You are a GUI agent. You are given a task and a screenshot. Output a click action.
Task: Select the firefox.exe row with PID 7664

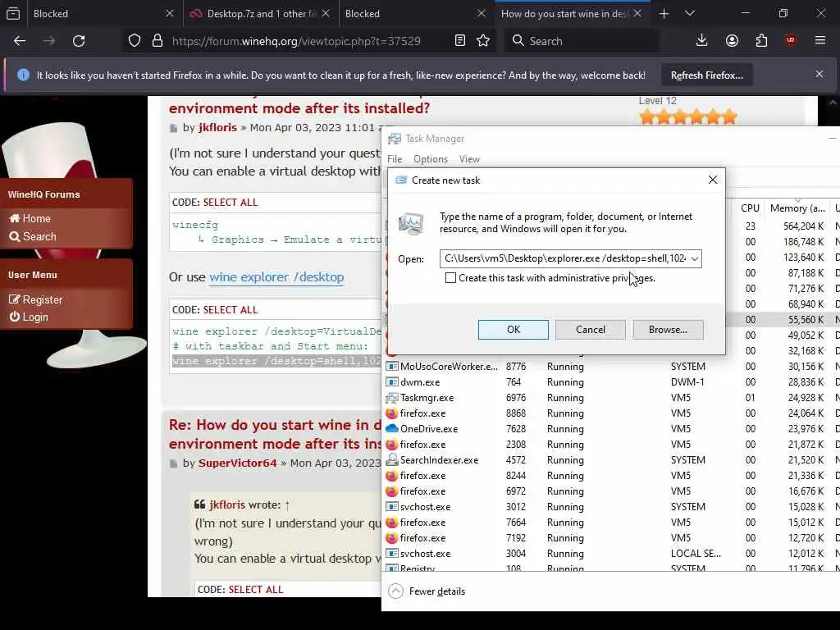tap(610, 523)
